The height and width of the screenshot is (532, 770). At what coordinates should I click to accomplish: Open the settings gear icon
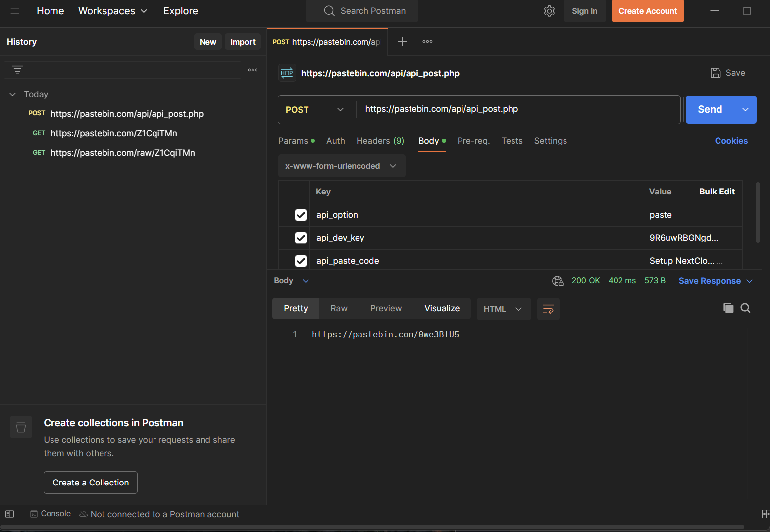[549, 11]
